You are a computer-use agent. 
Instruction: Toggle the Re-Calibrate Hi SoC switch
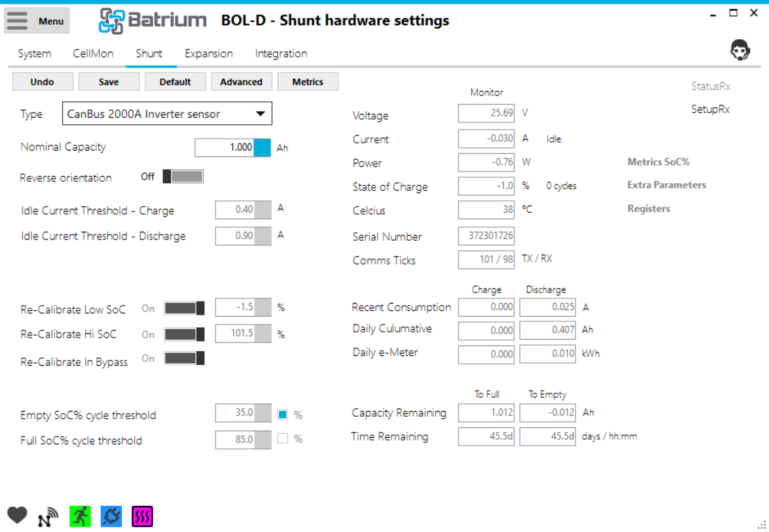click(185, 334)
